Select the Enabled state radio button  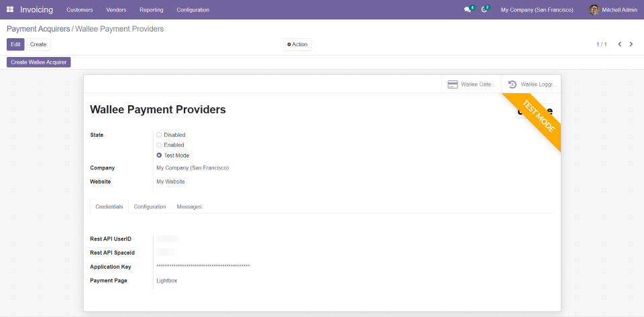[x=159, y=145]
